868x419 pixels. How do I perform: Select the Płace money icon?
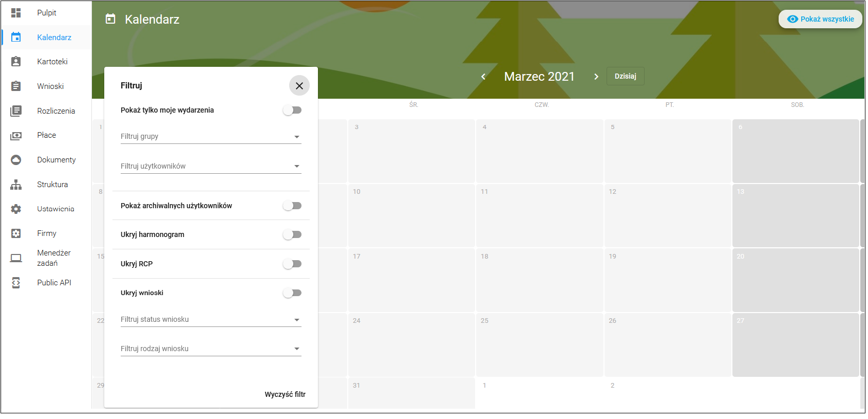(16, 136)
